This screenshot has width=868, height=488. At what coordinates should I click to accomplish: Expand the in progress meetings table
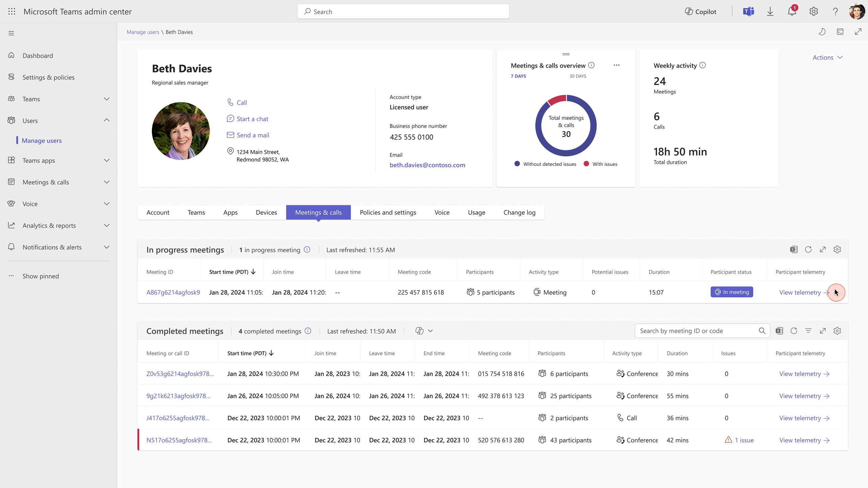[822, 250]
